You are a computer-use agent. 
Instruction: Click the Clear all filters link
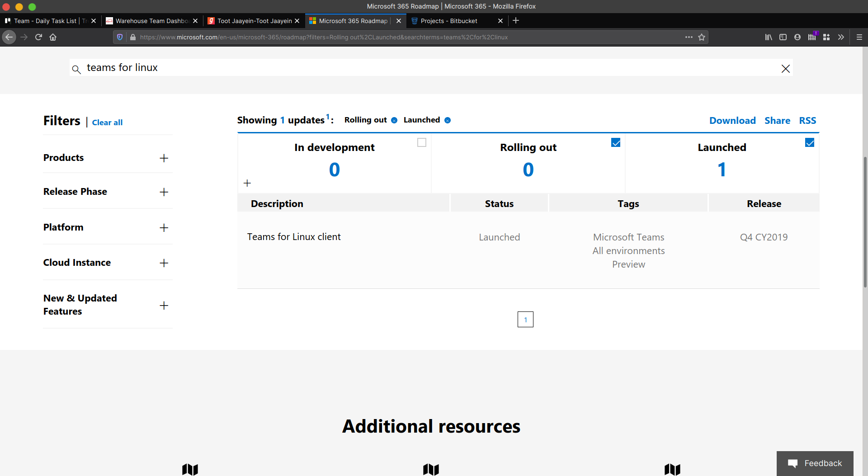[107, 123]
